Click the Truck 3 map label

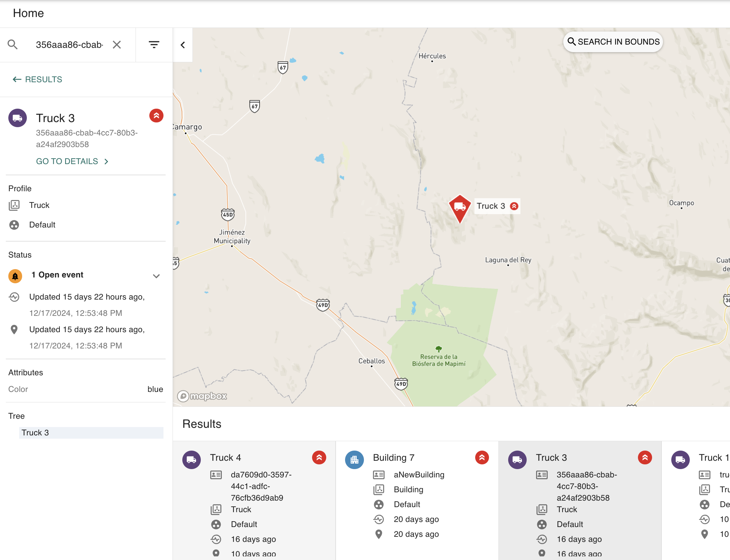point(490,206)
